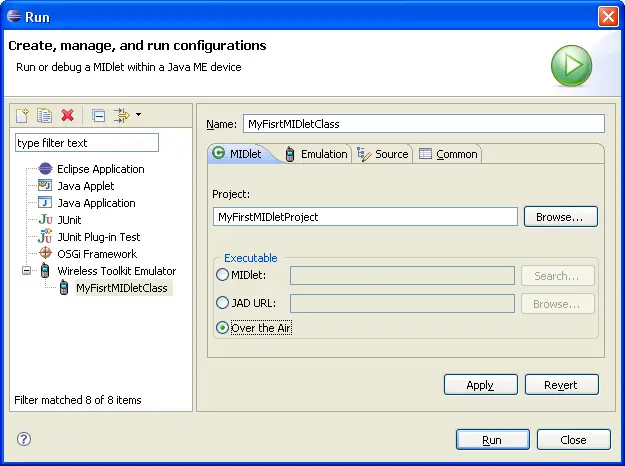Select Eclipse Application configuration type

100,169
